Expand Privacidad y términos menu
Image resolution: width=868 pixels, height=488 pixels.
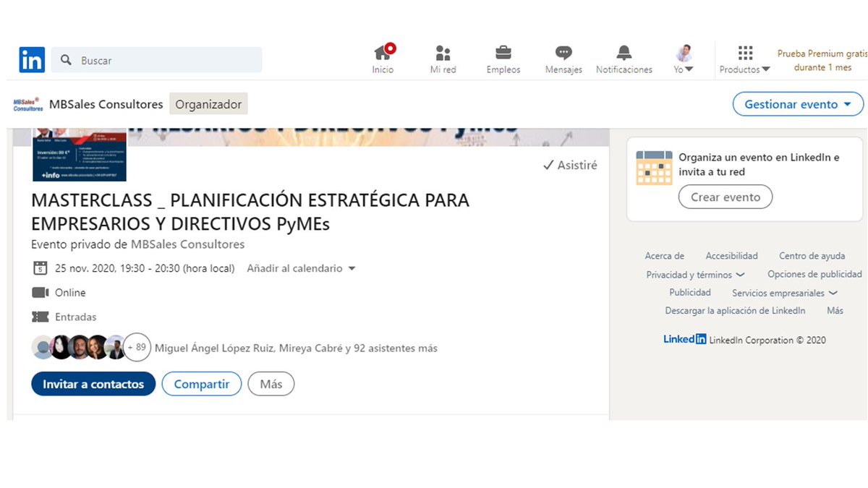pos(695,275)
